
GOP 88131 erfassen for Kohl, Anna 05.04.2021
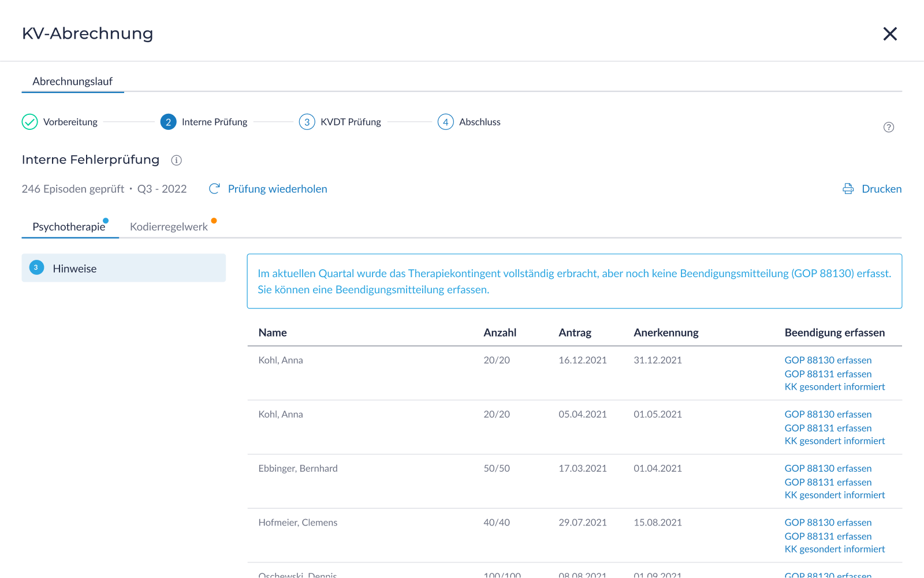coord(828,428)
